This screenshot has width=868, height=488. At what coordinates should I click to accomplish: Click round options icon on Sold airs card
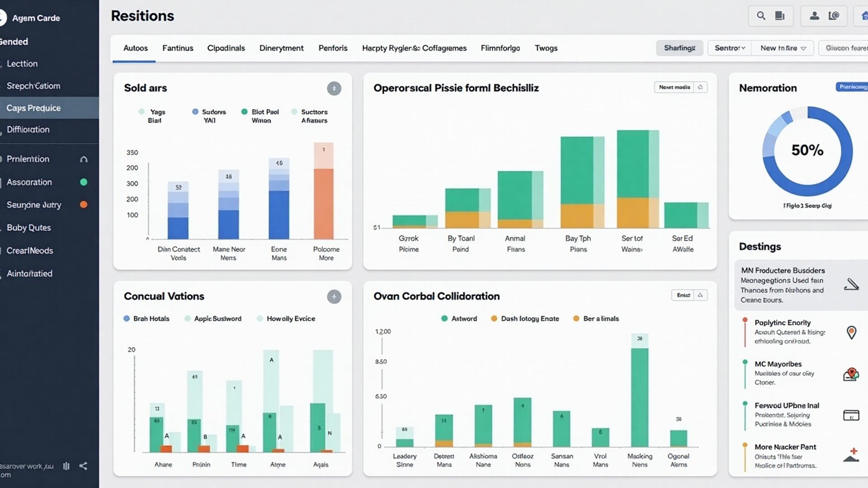[334, 89]
